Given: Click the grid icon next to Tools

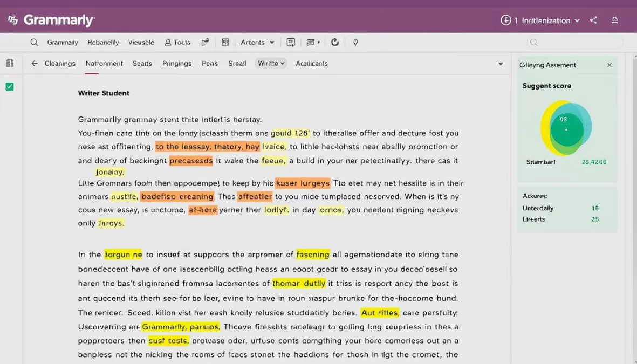Looking at the screenshot, I should coord(225,42).
